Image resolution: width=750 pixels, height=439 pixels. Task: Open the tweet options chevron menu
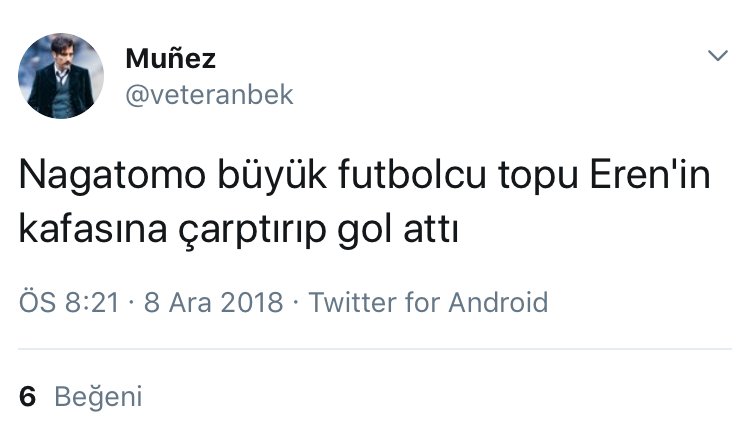[717, 57]
